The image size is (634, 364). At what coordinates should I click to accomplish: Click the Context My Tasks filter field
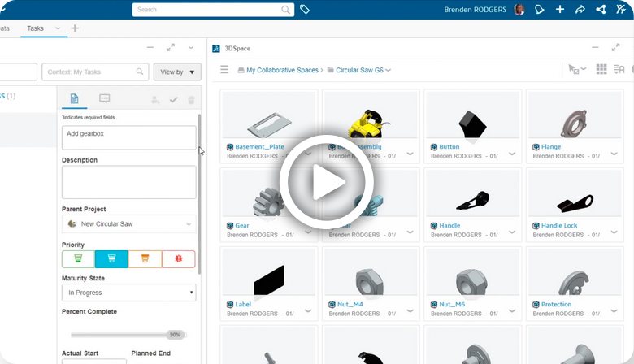95,72
